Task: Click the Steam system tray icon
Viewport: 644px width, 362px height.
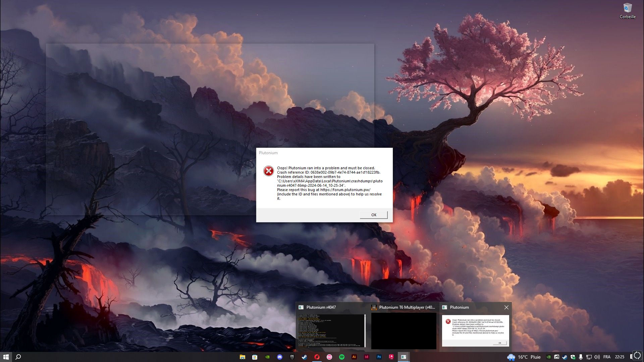Action: point(565,357)
